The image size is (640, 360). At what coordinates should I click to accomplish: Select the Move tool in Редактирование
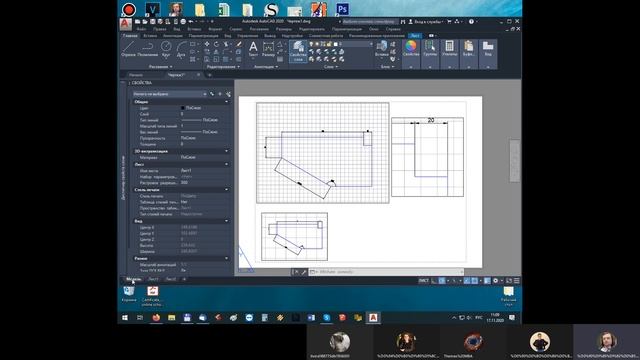[207, 44]
